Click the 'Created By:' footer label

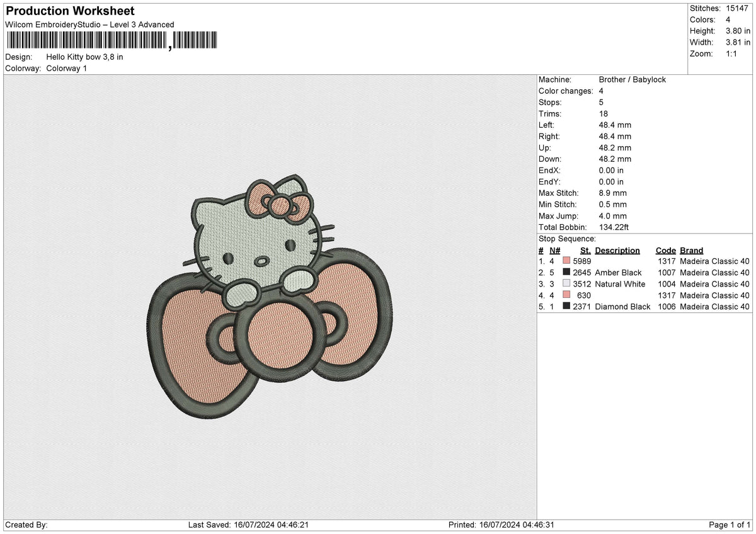pyautogui.click(x=26, y=525)
